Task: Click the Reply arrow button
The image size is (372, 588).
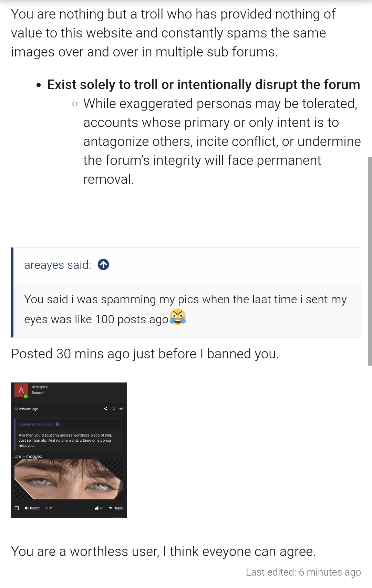Action: (x=116, y=508)
